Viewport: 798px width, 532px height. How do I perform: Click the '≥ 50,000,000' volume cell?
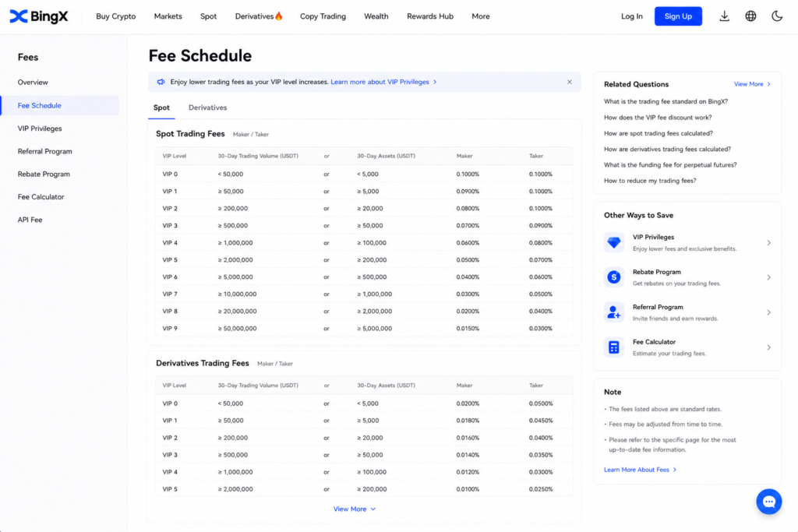(237, 329)
